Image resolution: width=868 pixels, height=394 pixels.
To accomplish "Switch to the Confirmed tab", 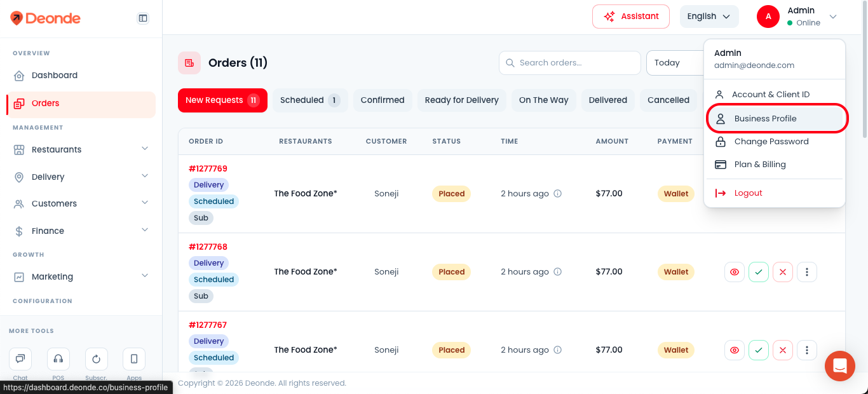I will tap(383, 100).
